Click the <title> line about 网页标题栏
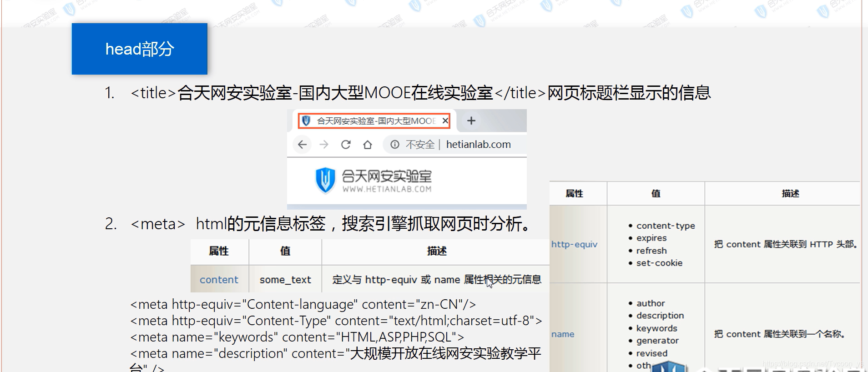This screenshot has height=372, width=868. [x=420, y=93]
